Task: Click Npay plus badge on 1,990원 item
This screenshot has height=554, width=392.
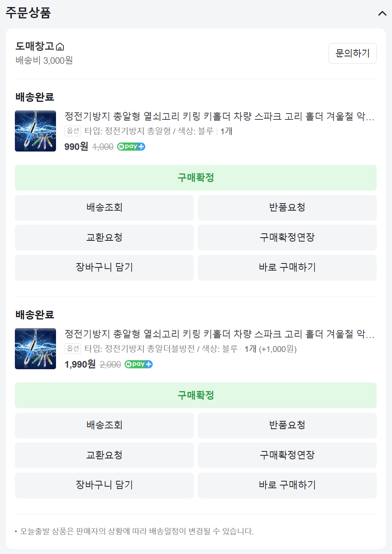Action: (139, 365)
